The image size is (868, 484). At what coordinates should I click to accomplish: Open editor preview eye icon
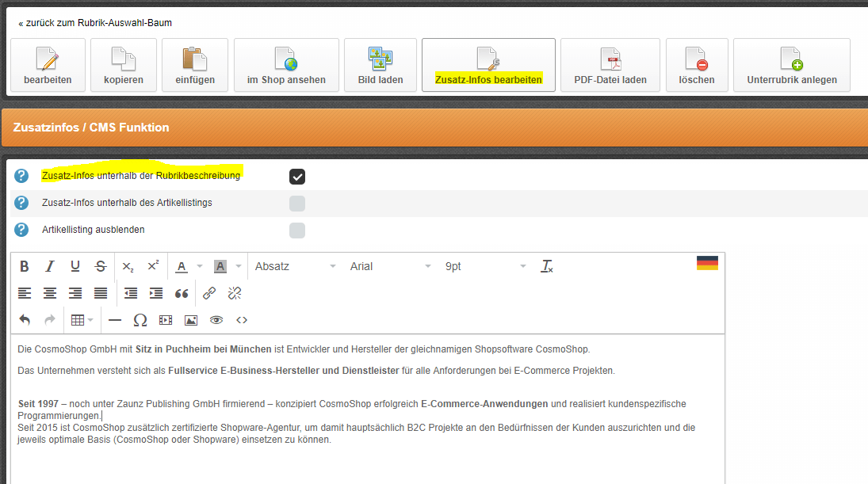pos(216,320)
